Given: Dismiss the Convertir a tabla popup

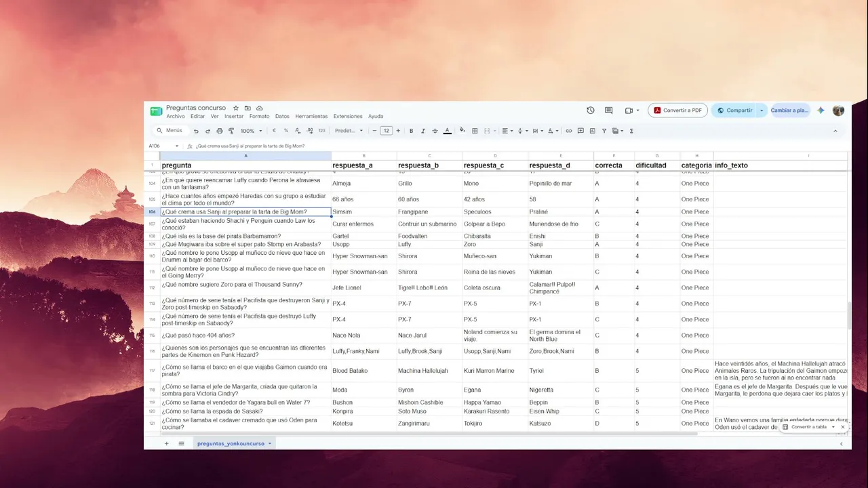Looking at the screenshot, I should [843, 427].
